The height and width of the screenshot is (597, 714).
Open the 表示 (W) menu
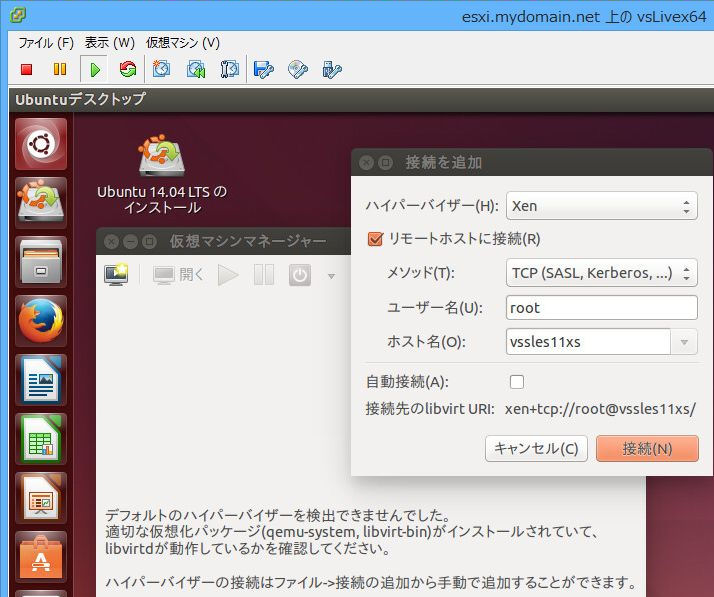110,43
